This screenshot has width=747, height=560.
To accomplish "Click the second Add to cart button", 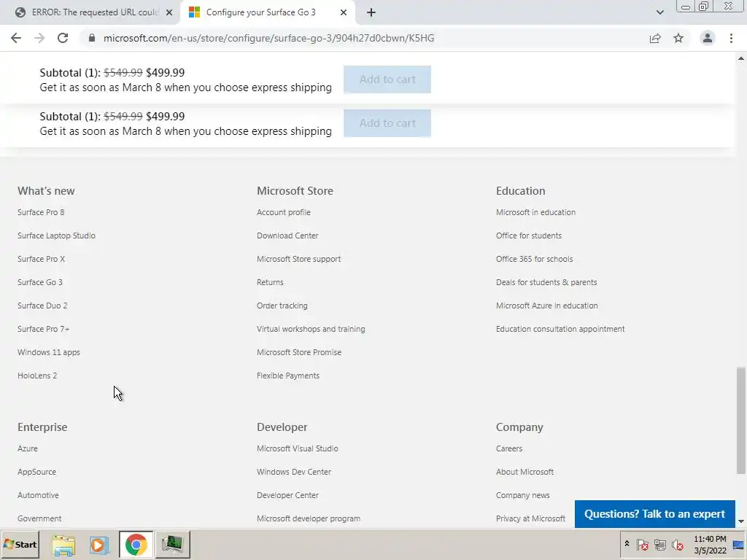I will pos(387,123).
